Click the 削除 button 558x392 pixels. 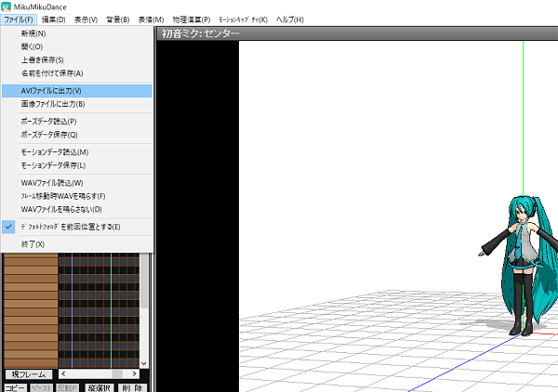click(x=132, y=387)
